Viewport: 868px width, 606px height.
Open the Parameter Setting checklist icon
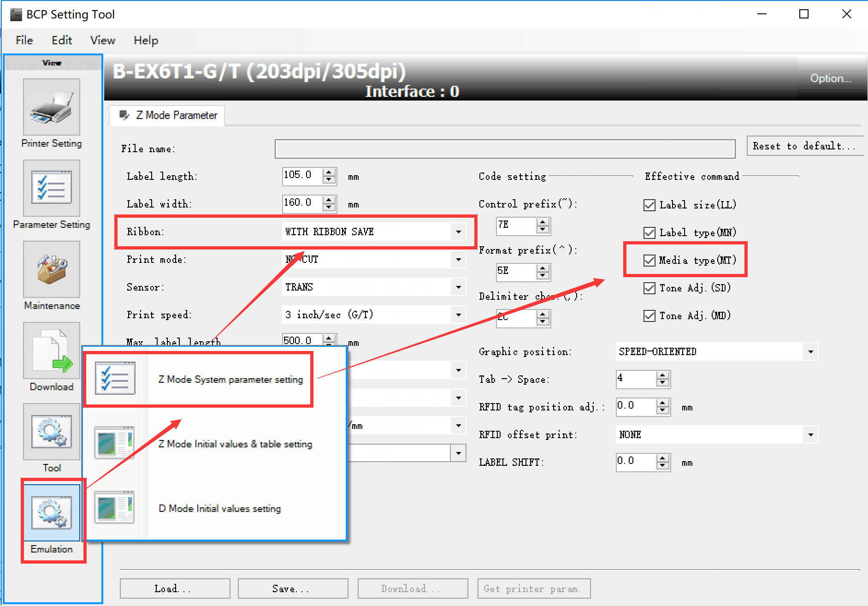pos(52,188)
